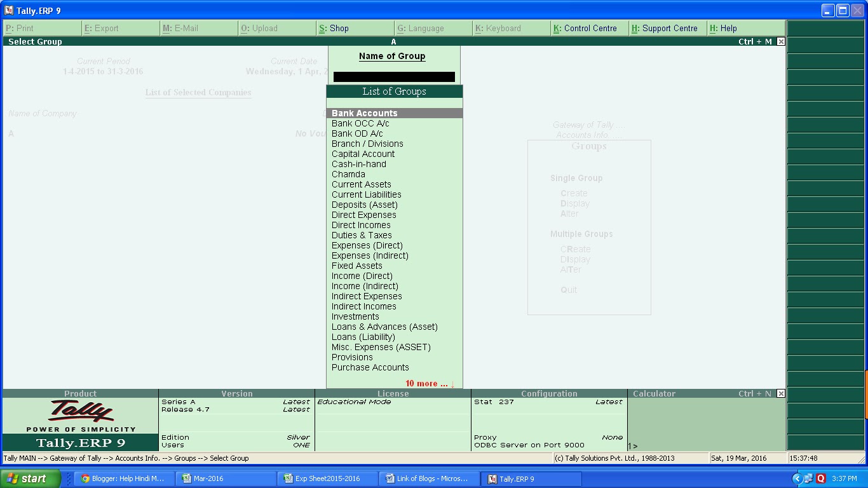Select Cash-in-hand group
Screen dimensions: 868x488
395,164
